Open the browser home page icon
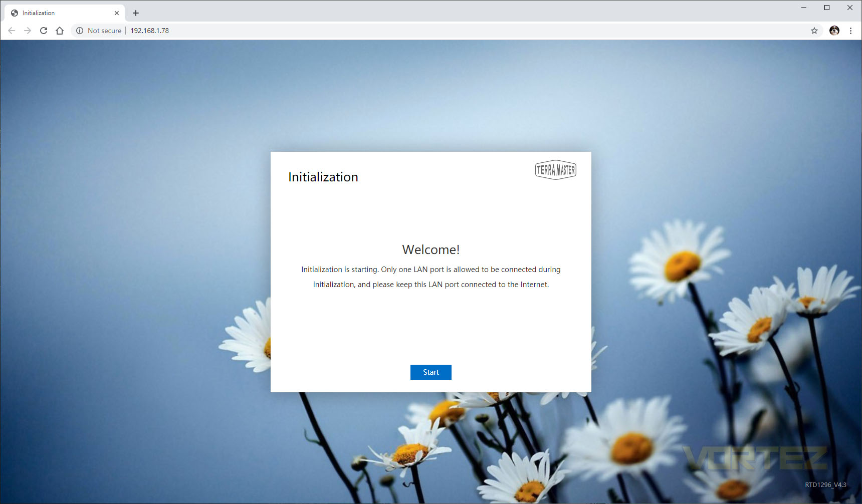 [x=60, y=31]
